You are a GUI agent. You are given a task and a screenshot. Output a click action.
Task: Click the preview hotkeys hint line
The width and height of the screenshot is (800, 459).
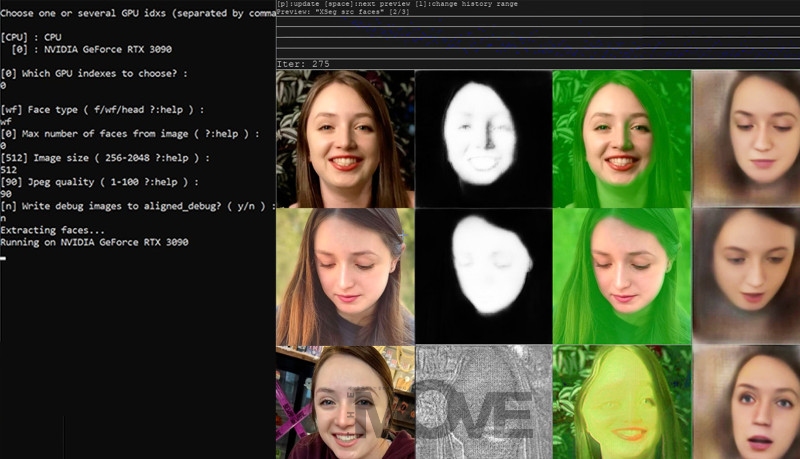(397, 4)
